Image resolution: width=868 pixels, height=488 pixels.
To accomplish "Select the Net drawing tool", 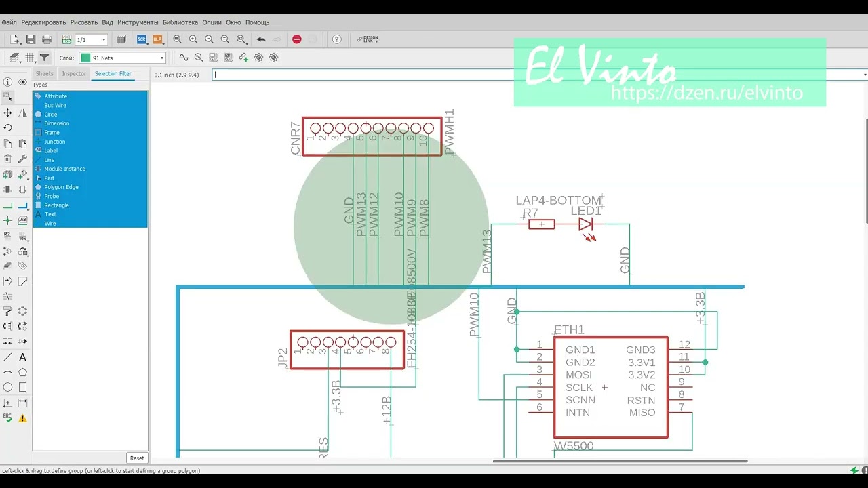I will point(8,205).
